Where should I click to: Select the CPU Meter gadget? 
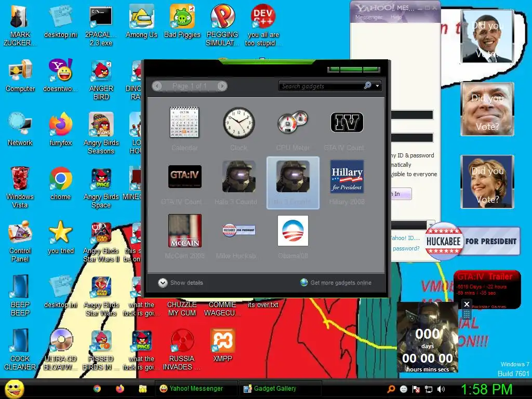click(292, 122)
